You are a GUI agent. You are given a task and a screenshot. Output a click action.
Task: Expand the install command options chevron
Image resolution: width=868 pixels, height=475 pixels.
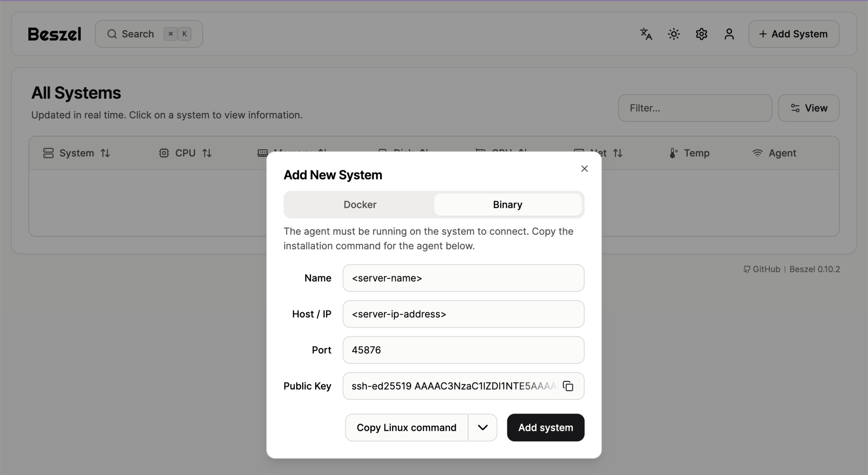pyautogui.click(x=482, y=427)
